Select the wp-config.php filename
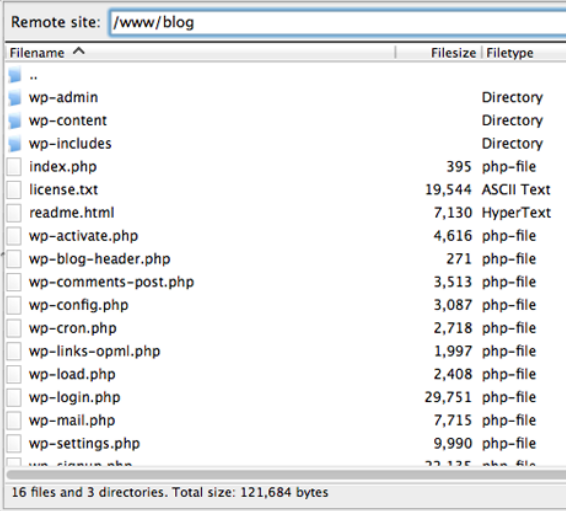Screen dimensions: 566x511 pyautogui.click(x=79, y=305)
